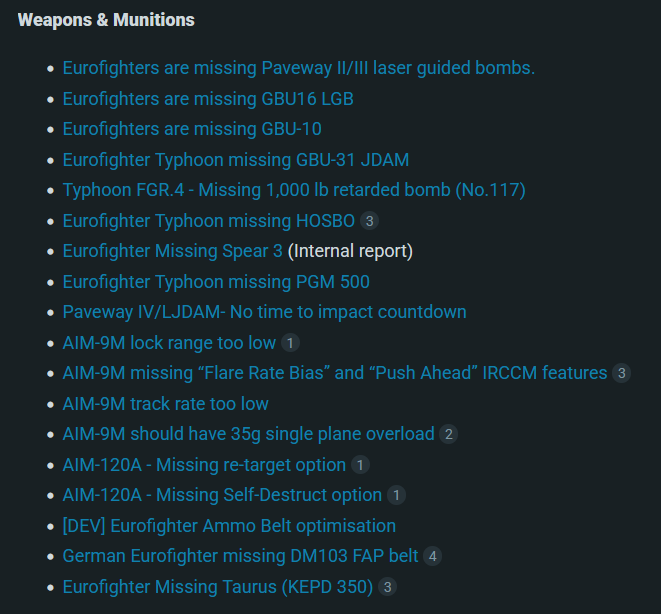Image resolution: width=661 pixels, height=614 pixels.
Task: Open AIM-9M Flare Rate Bias IRCCM report
Action: [334, 373]
